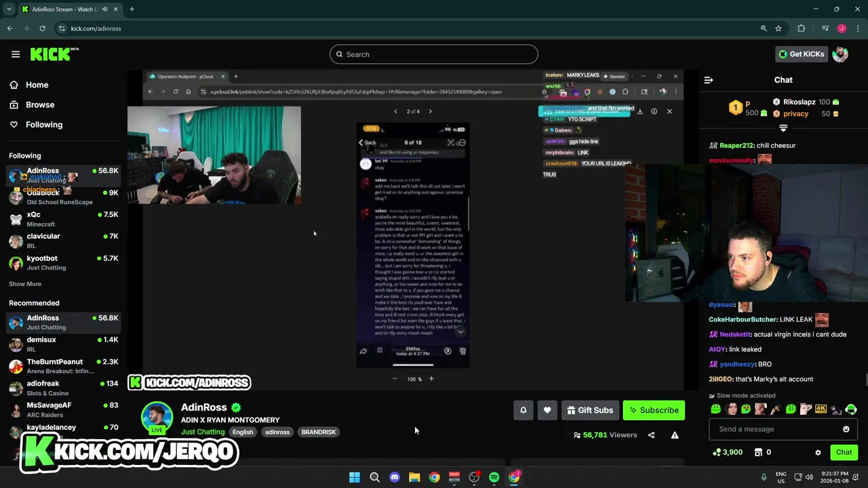Open MsSavageAF in Recommended list
Screen dimensions: 868x488
tap(63, 410)
